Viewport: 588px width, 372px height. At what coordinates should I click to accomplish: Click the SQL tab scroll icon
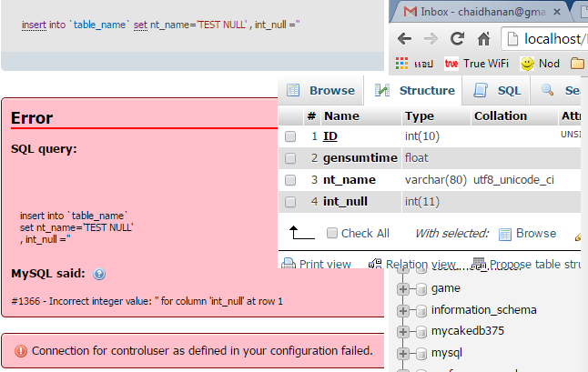pyautogui.click(x=481, y=90)
